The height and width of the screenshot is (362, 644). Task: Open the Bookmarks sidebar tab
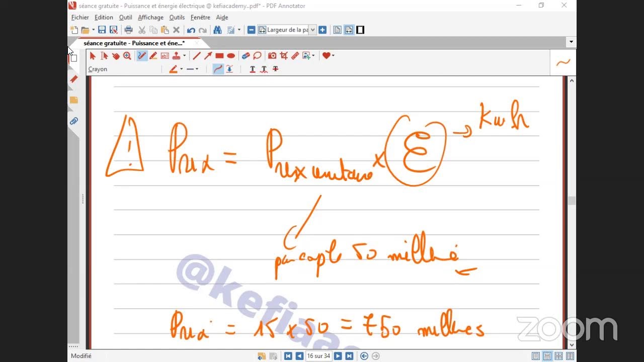[x=74, y=79]
